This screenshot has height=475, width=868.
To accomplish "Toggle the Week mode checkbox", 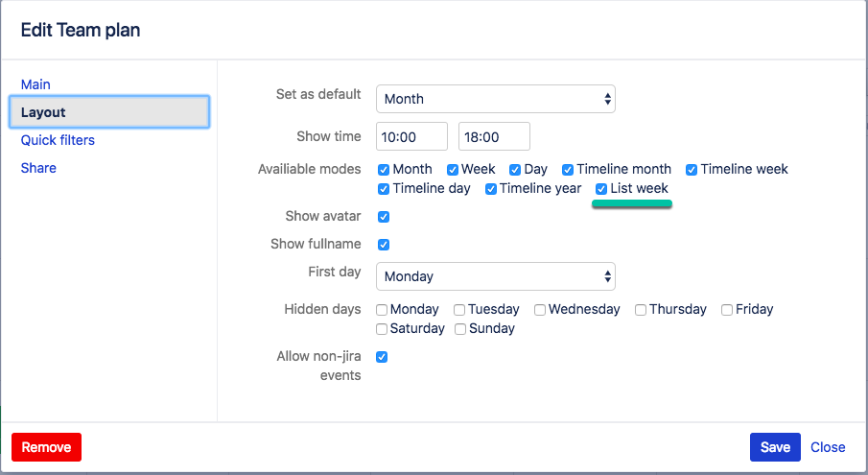I will pos(453,170).
